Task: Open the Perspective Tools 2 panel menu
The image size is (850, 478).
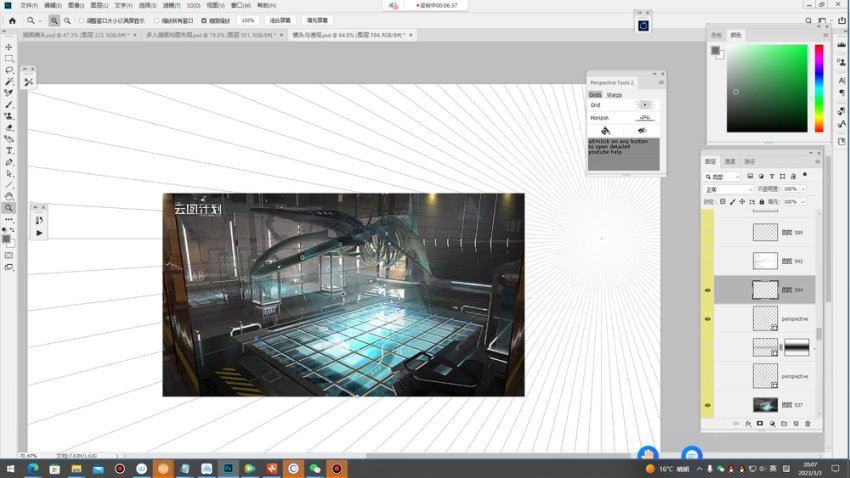Action: (x=661, y=83)
